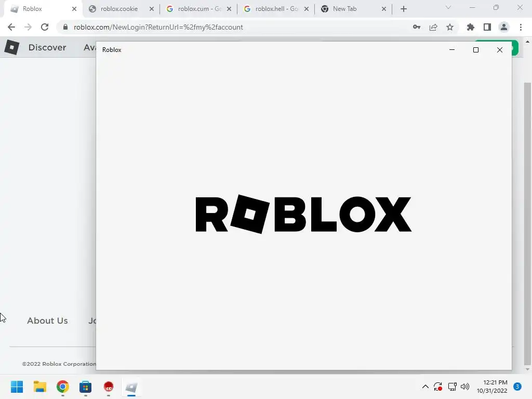
Task: Open the red round taskbar app
Action: point(108,387)
